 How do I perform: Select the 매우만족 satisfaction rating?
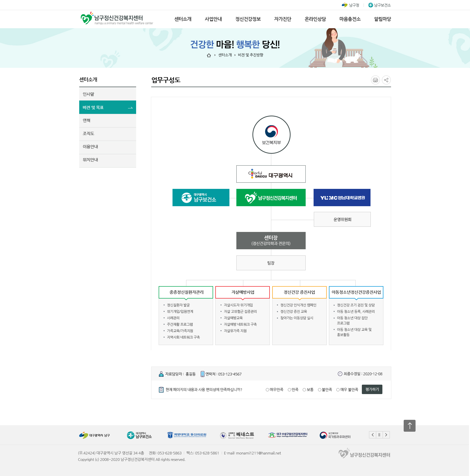(267, 389)
